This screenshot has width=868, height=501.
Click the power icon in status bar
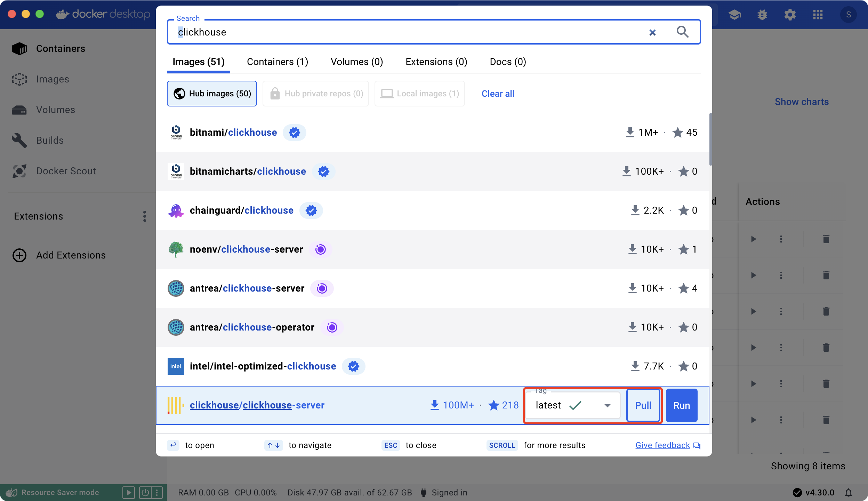(x=145, y=492)
